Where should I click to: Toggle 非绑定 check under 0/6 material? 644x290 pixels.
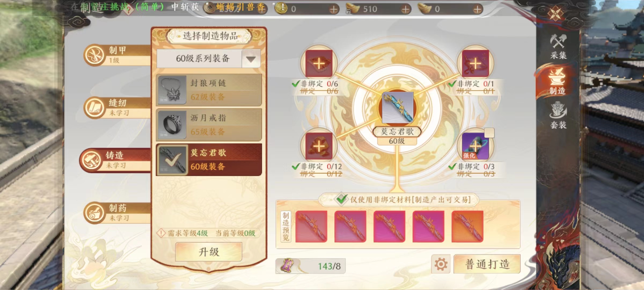tap(295, 84)
